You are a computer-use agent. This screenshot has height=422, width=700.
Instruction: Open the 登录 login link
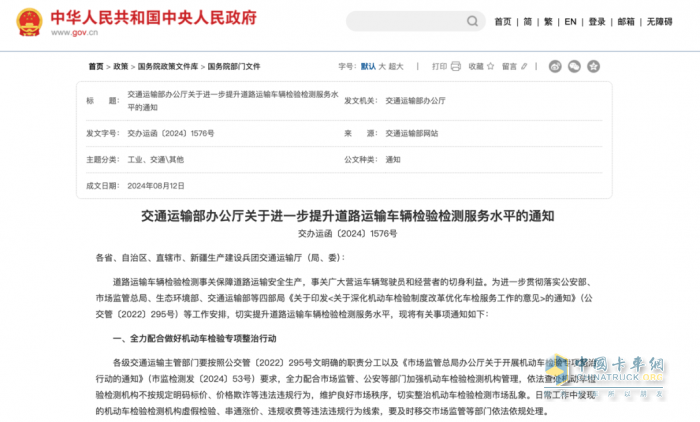tap(597, 21)
